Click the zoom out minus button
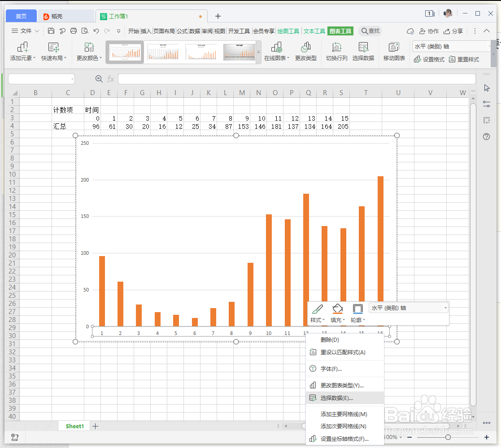Screen dimensions: 501x448 pyautogui.click(x=410, y=437)
